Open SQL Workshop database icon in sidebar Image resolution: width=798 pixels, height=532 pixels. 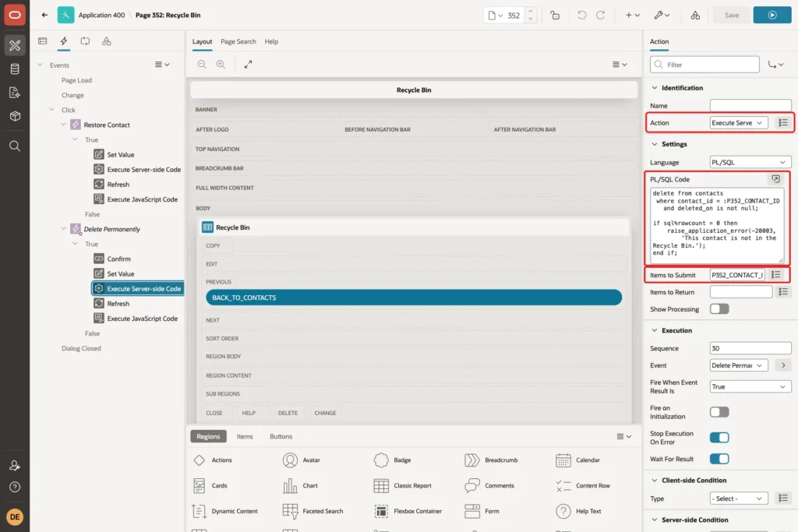coord(15,69)
